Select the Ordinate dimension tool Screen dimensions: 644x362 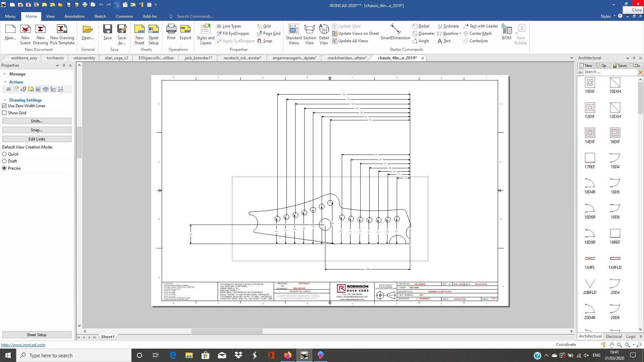click(448, 26)
